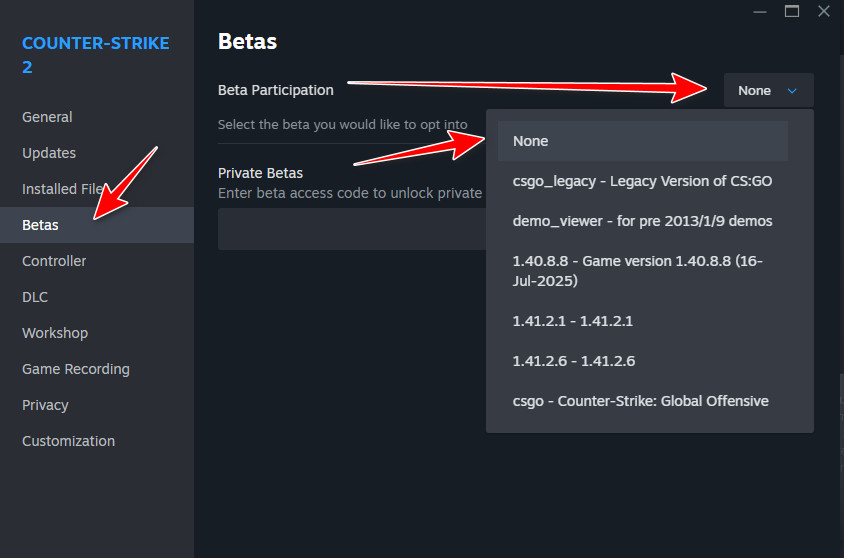The image size is (844, 558).
Task: Click the private beta access code field
Action: (x=350, y=229)
